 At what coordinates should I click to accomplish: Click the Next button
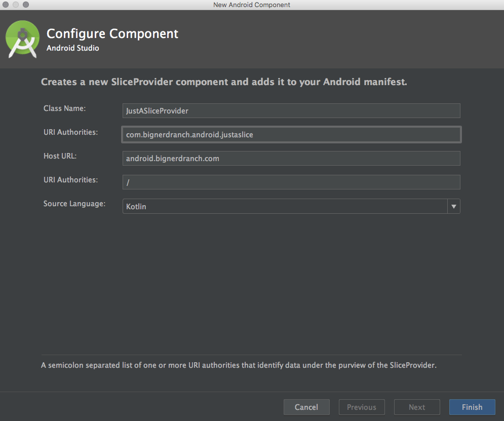417,407
